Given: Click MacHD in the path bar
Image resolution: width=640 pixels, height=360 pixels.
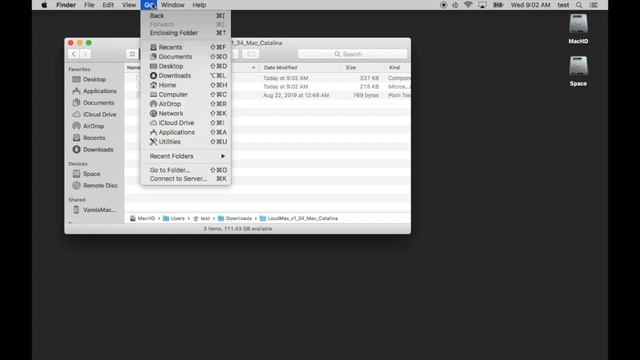Looking at the screenshot, I should click(143, 218).
